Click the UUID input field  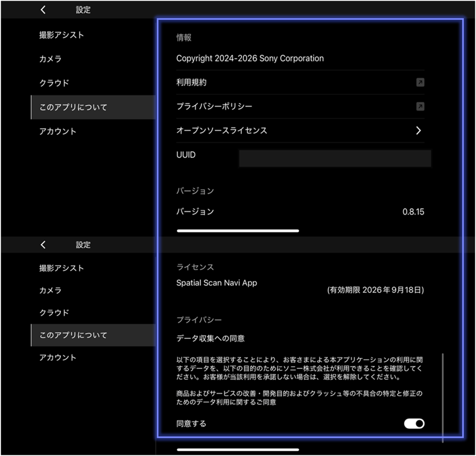334,158
